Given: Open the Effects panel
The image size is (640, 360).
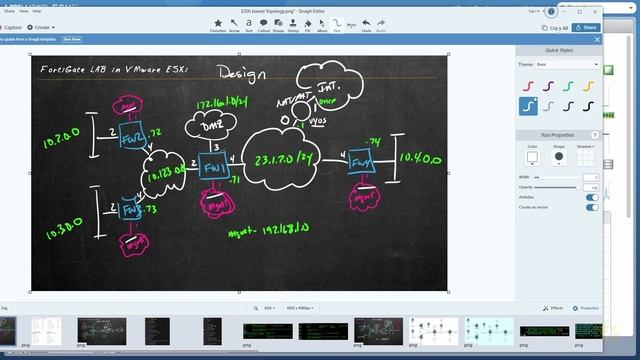Looking at the screenshot, I should [553, 308].
